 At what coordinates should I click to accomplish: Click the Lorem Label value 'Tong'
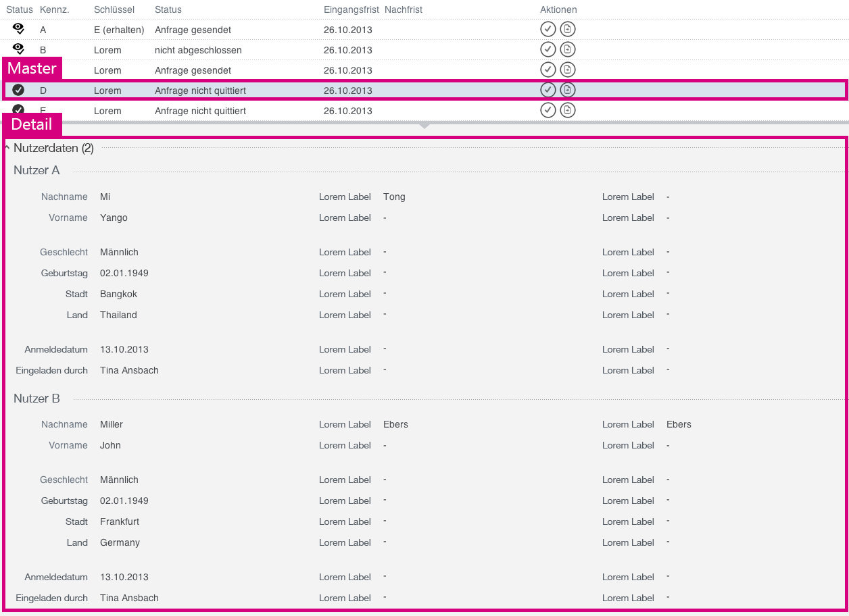(x=394, y=197)
